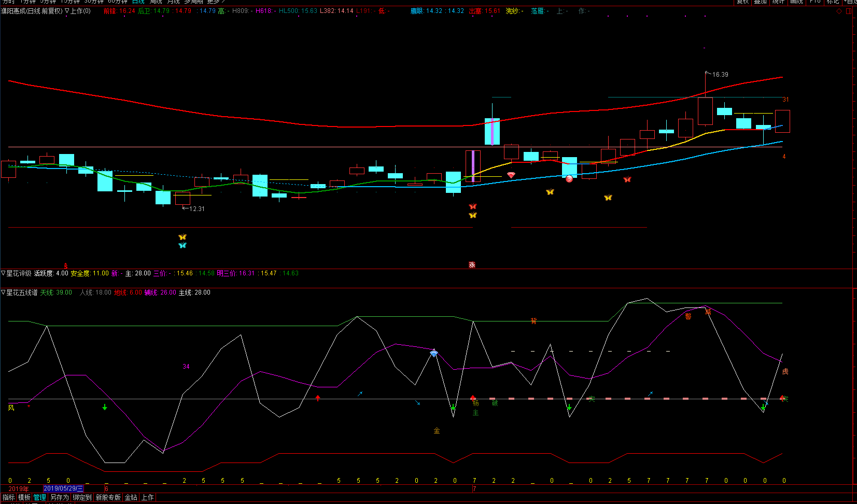Screen dimensions: 857x504
Task: Open the 金钻 template tab
Action: point(131,497)
